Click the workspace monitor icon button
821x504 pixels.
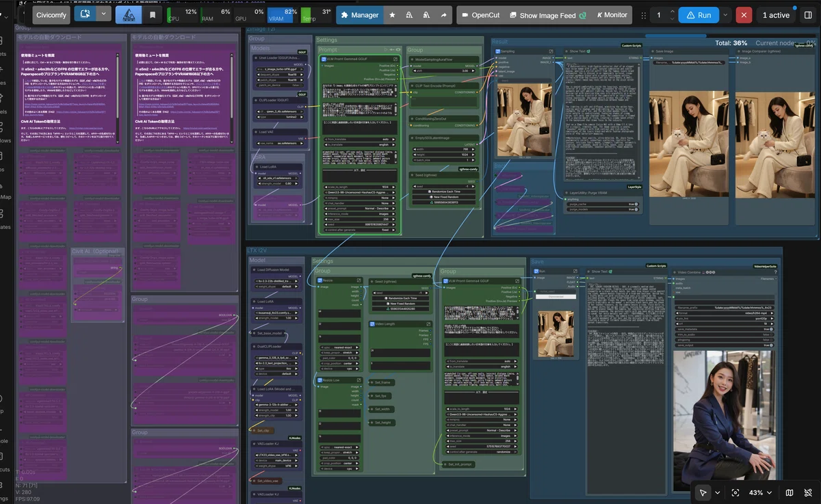pyautogui.click(x=86, y=14)
